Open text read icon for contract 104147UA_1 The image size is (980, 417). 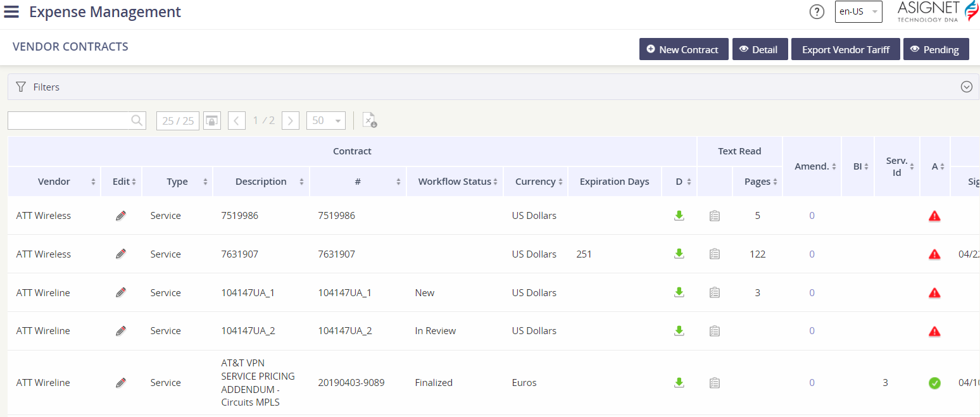tap(715, 293)
